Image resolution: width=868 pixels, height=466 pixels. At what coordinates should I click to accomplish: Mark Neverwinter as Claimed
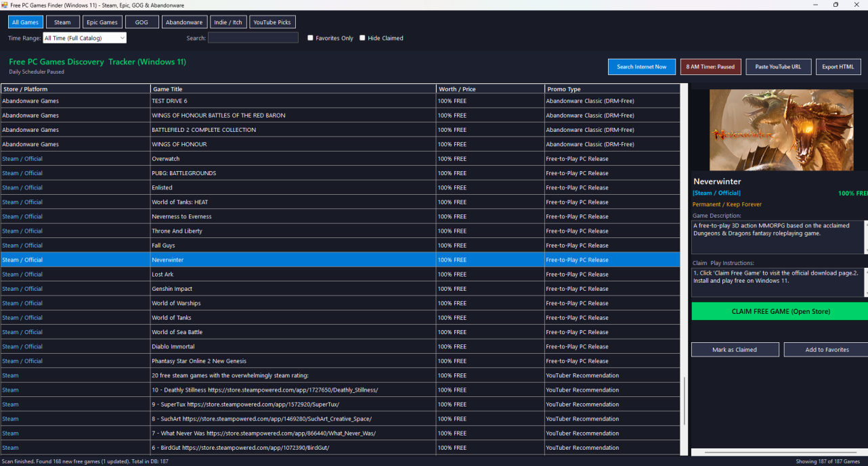click(x=735, y=350)
